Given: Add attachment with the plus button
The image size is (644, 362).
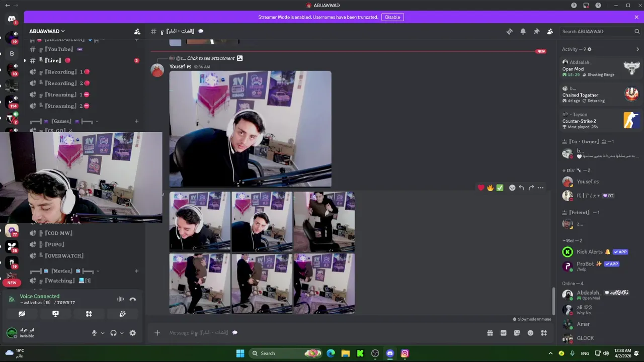Looking at the screenshot, I should [157, 333].
